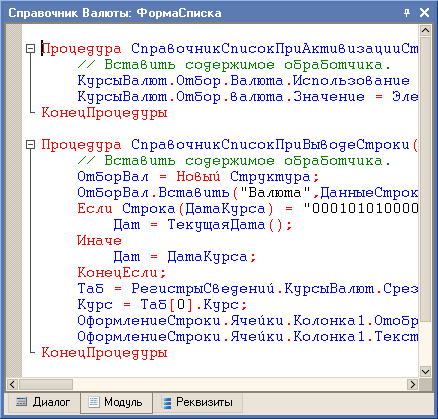Open the Реквизиты tab

pos(198,402)
